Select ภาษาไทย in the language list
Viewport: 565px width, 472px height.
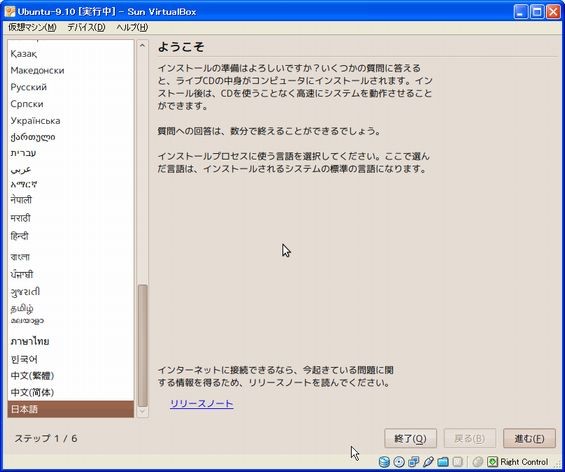click(71, 341)
